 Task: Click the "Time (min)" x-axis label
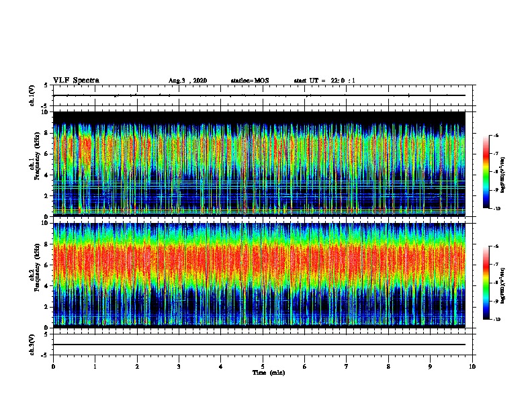(269, 373)
